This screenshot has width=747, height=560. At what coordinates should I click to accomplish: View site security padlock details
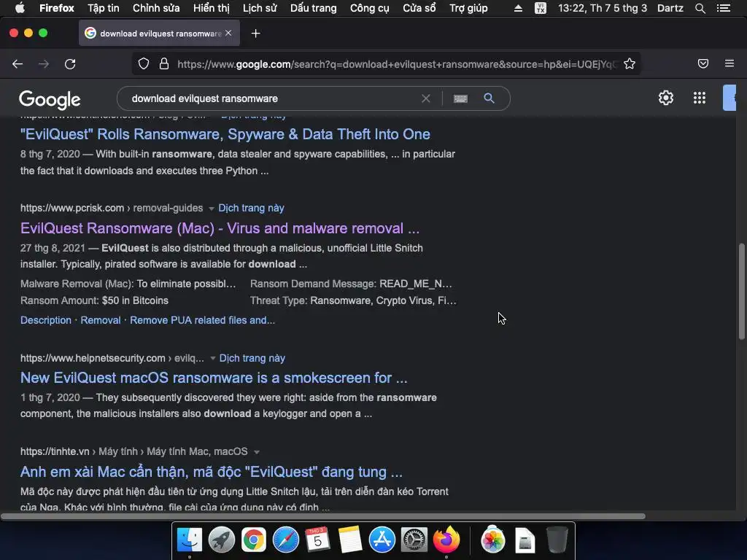(164, 64)
